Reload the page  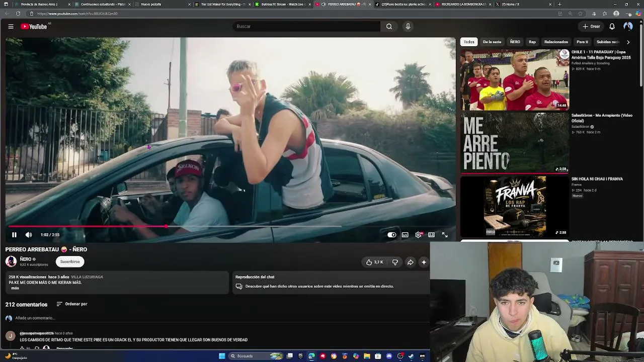(18, 14)
